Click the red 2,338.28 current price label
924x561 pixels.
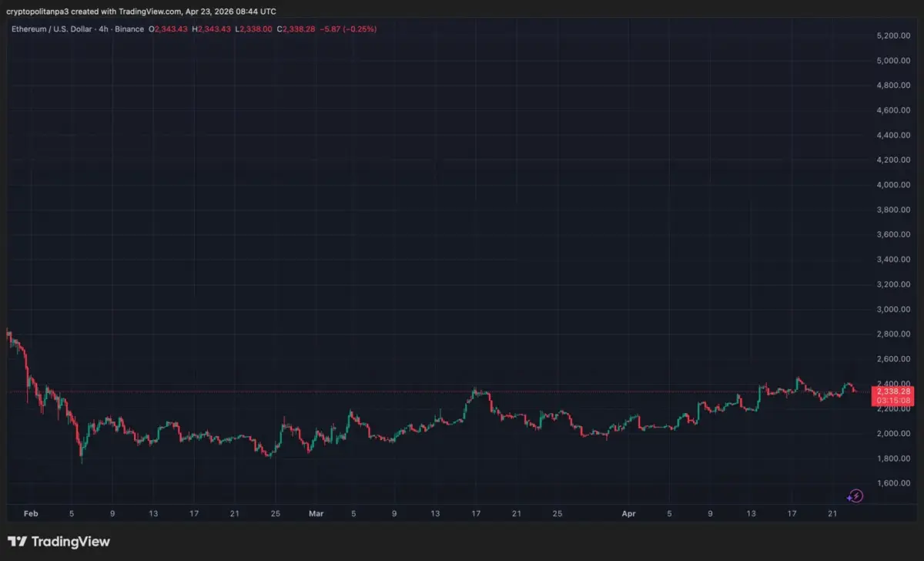point(890,391)
